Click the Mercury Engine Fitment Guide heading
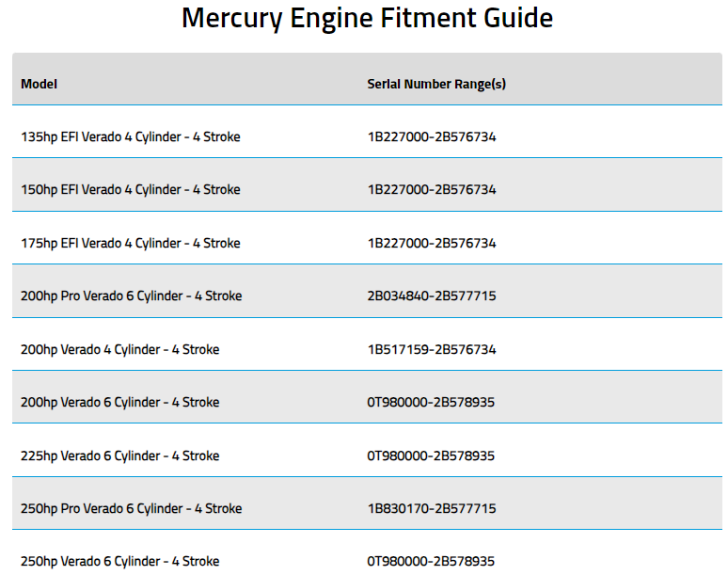728x575 pixels. tap(367, 18)
